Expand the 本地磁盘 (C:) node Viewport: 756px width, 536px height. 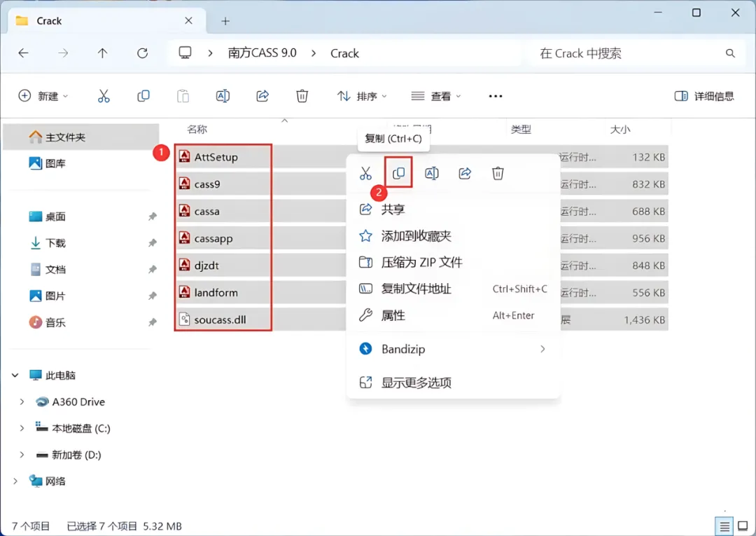pos(22,428)
